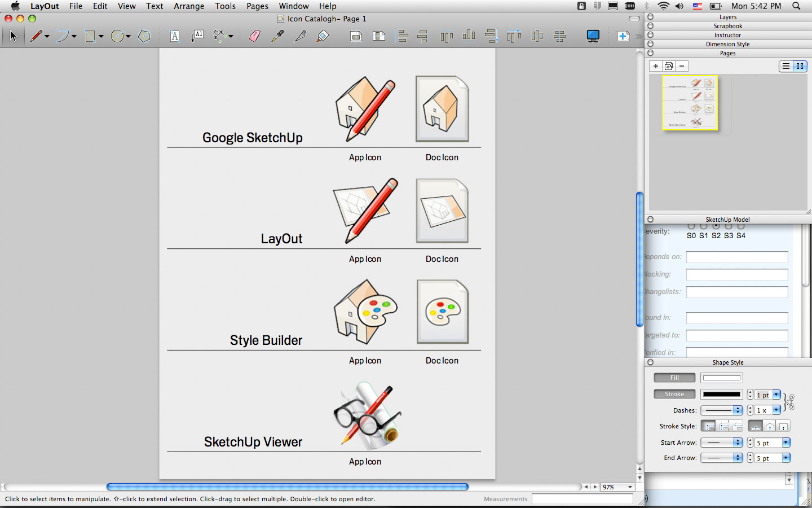Select beveled corner stroke style

737,426
